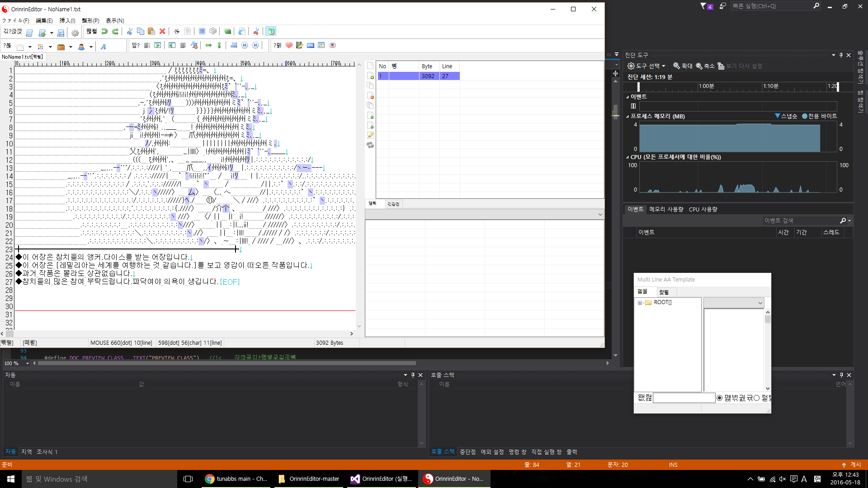Click the red X delete icon
Viewport: 868px width, 488px height.
pyautogui.click(x=162, y=32)
